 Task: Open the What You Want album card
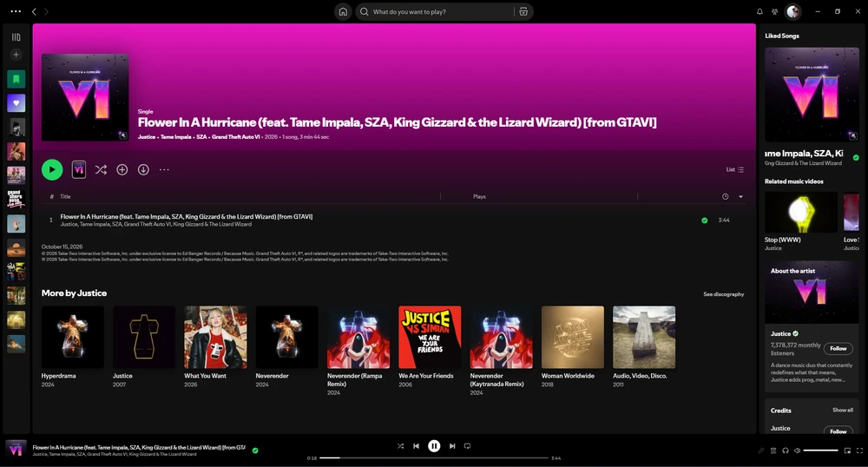(215, 345)
